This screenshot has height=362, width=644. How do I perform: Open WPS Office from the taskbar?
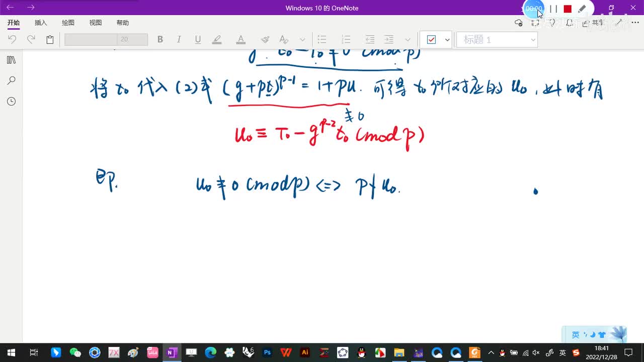(x=286, y=352)
